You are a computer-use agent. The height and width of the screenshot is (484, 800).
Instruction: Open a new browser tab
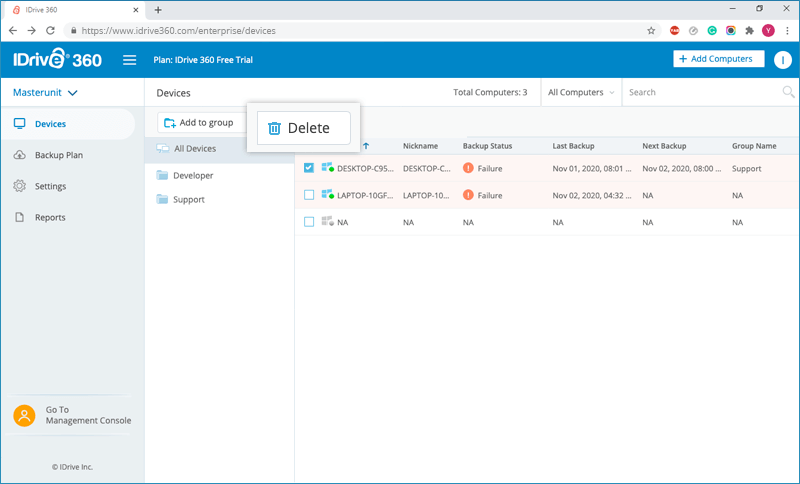point(158,10)
